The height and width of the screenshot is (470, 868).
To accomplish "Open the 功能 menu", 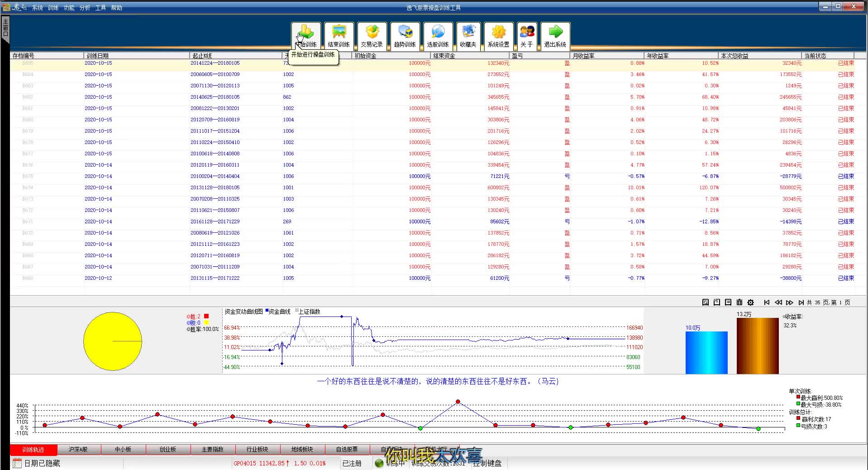I will [69, 8].
